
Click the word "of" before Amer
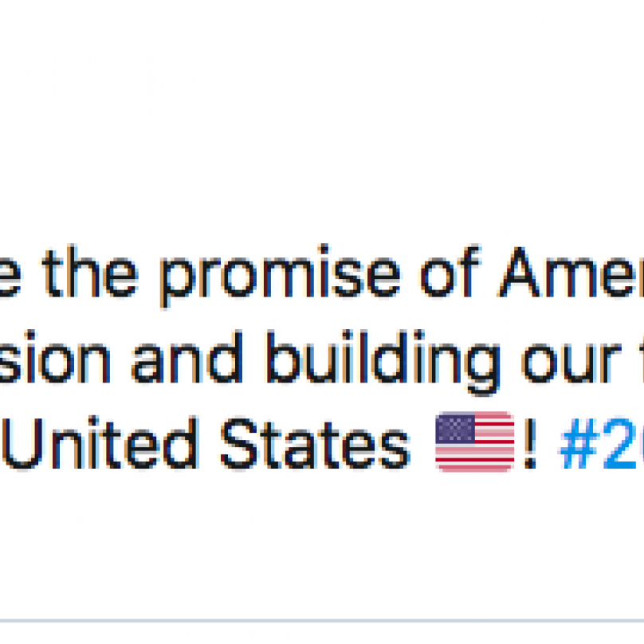[450, 271]
